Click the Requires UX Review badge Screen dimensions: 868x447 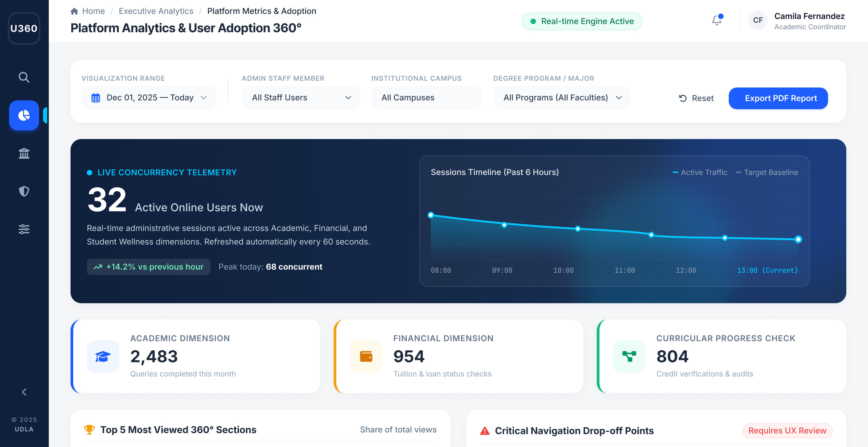point(787,431)
